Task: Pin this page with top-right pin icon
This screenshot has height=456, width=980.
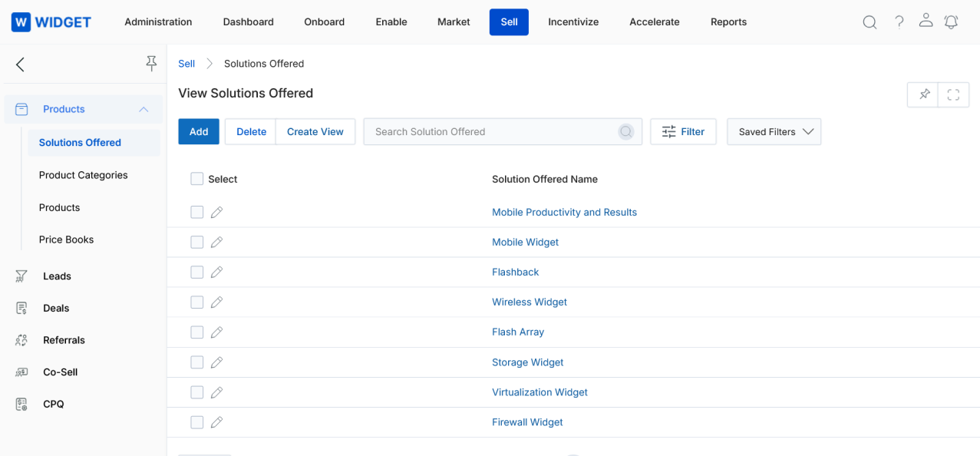Action: coord(925,94)
